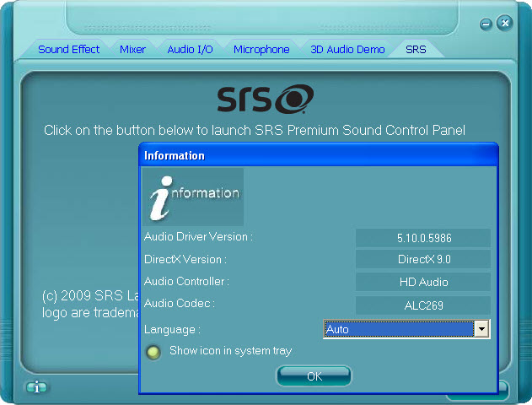Click the Audio Codec label

pyautogui.click(x=180, y=303)
